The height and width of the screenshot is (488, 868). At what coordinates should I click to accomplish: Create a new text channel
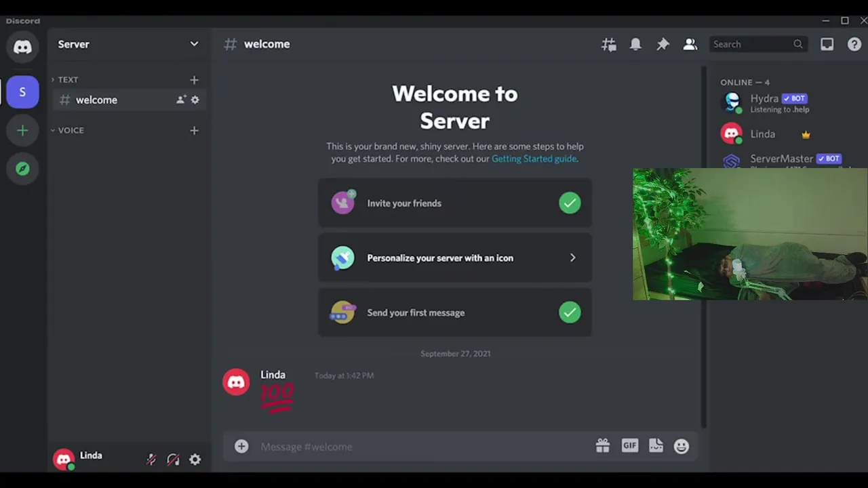coord(194,80)
